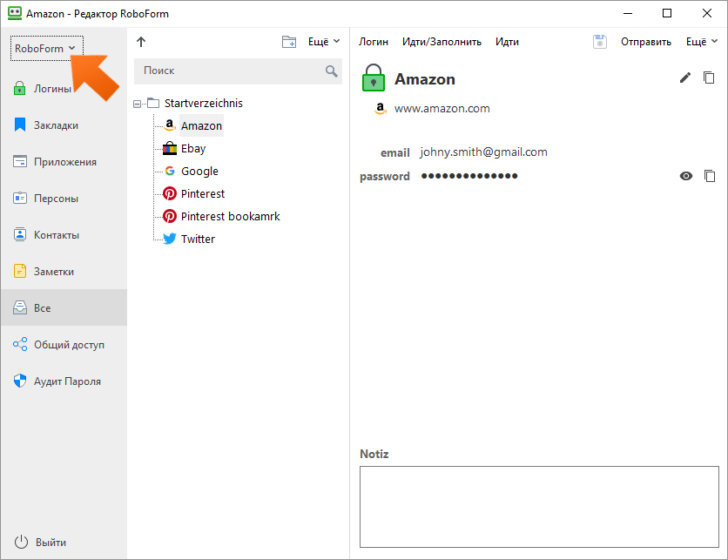Open the Контакты contacts section
Image resolution: width=728 pixels, height=560 pixels.
[x=64, y=235]
